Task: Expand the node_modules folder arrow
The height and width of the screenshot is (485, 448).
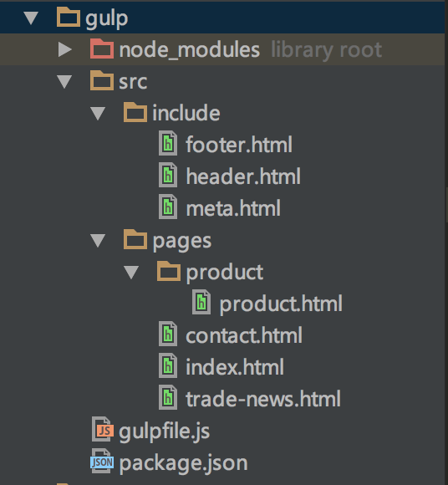Action: point(65,49)
